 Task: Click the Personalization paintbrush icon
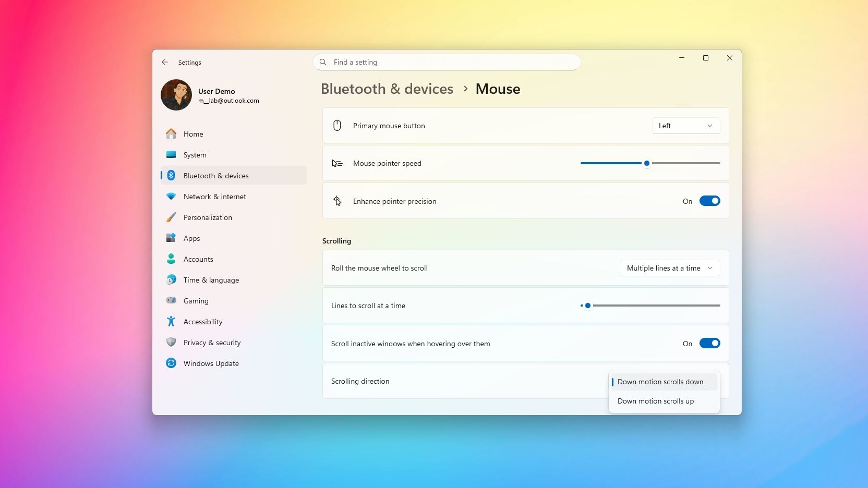click(x=171, y=217)
